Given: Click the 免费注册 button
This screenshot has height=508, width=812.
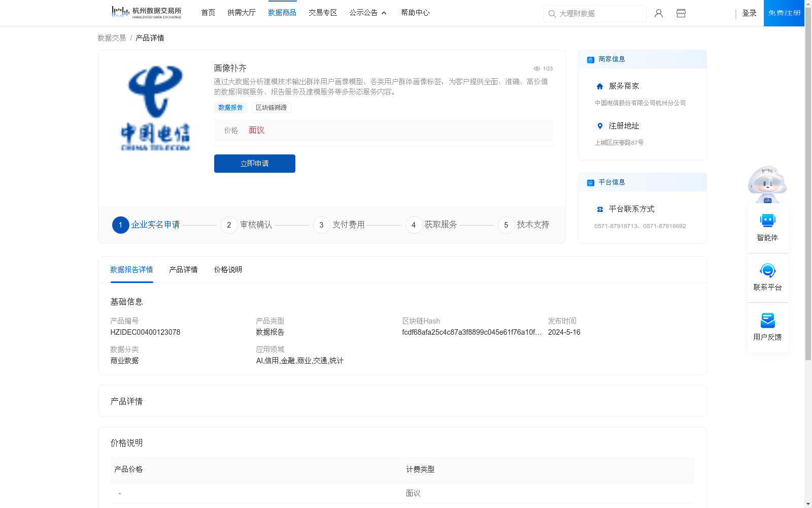Looking at the screenshot, I should click(x=784, y=13).
